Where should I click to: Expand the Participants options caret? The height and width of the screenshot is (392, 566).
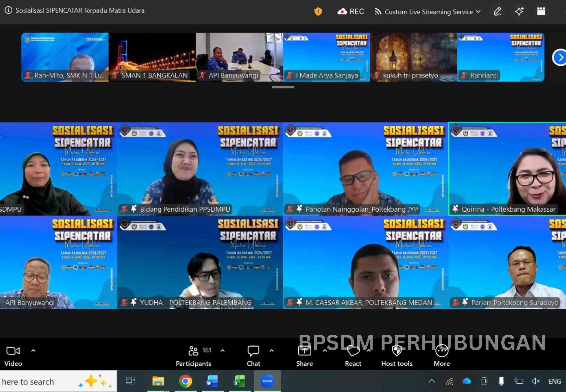coord(222,351)
